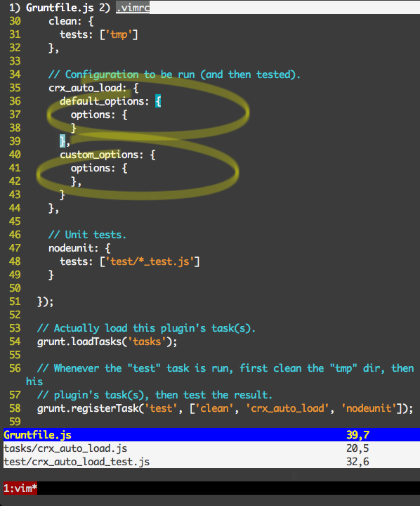Click the crx_auto_load key on line 35
This screenshot has width=420, height=506.
pos(86,88)
